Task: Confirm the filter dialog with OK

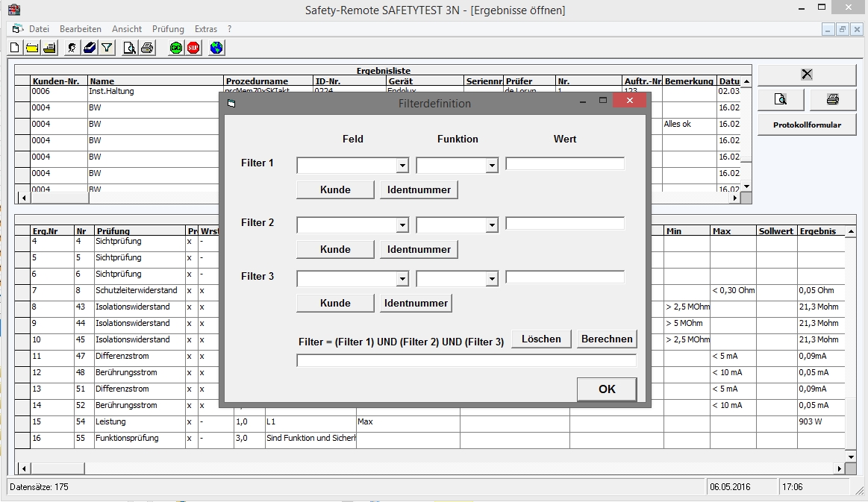Action: pos(607,389)
